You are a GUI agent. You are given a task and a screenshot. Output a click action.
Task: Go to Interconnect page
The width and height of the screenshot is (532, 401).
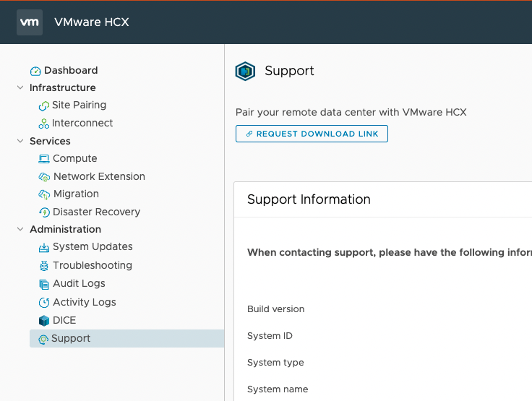pos(82,123)
